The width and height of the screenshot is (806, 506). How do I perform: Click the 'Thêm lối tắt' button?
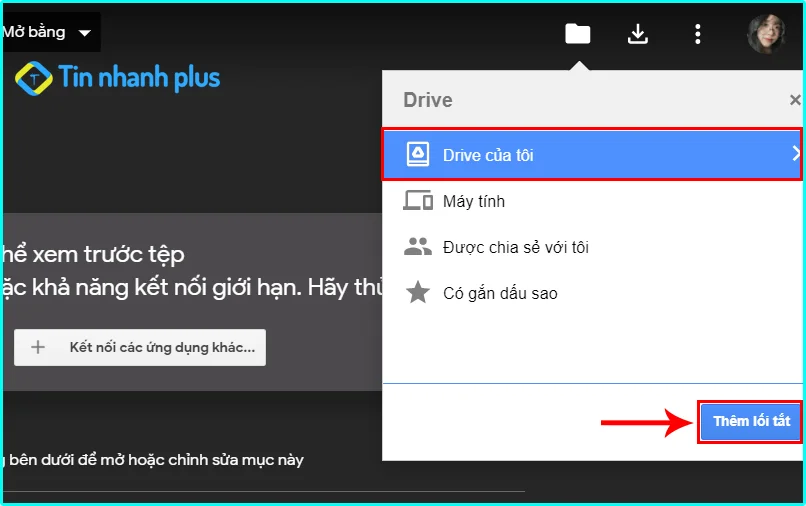coord(751,421)
